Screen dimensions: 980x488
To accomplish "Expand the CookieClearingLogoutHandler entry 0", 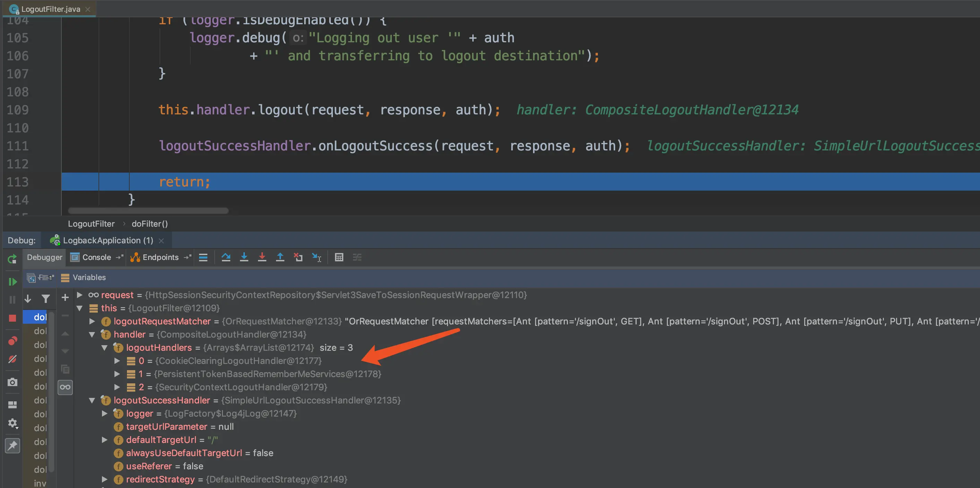I will pyautogui.click(x=117, y=360).
